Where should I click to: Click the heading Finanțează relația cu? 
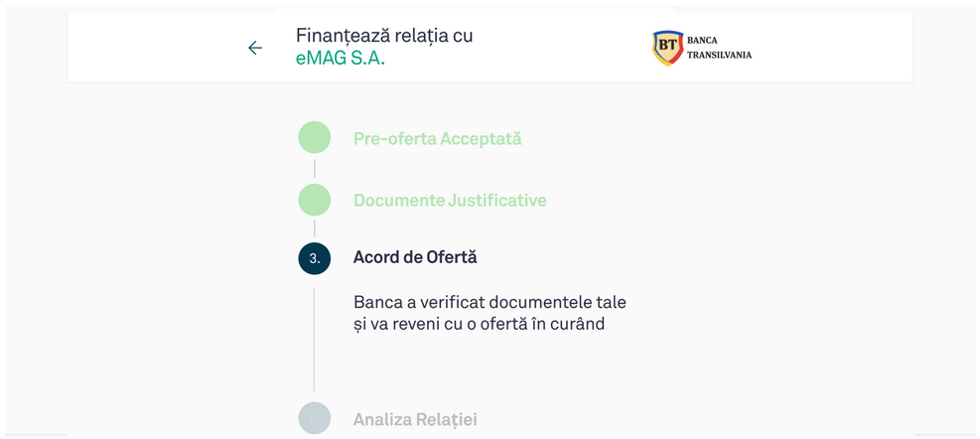(384, 36)
